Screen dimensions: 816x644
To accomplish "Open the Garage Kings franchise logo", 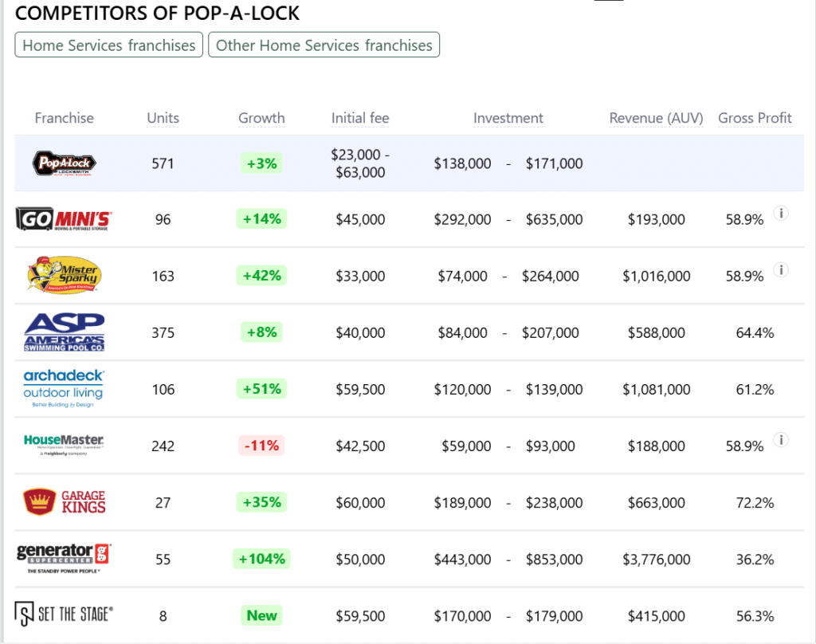I will [64, 502].
